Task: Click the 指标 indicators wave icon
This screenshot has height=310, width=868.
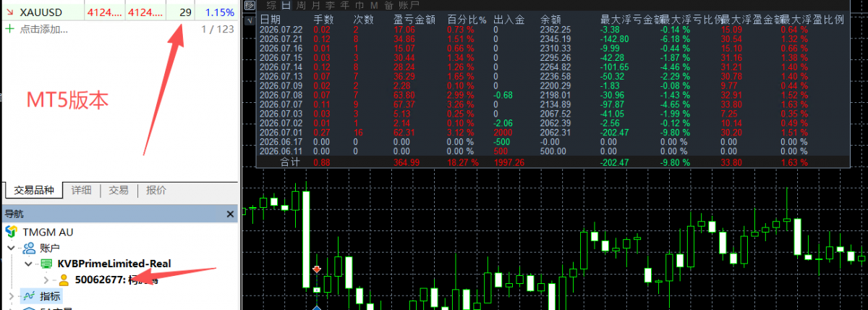Action: point(29,296)
